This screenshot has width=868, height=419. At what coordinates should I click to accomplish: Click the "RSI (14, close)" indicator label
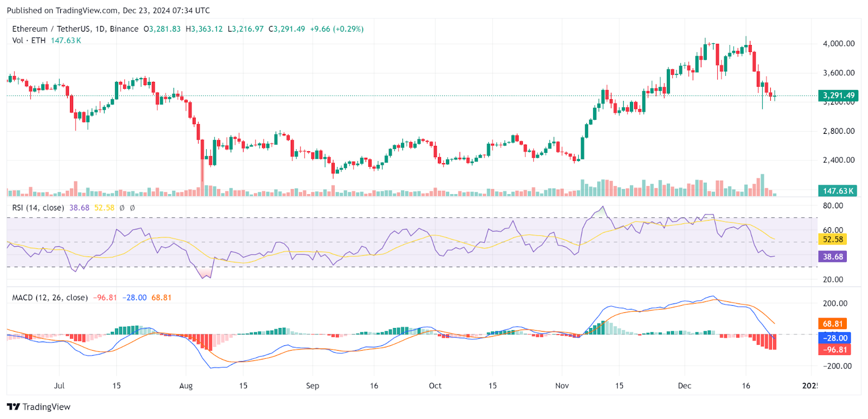point(38,208)
